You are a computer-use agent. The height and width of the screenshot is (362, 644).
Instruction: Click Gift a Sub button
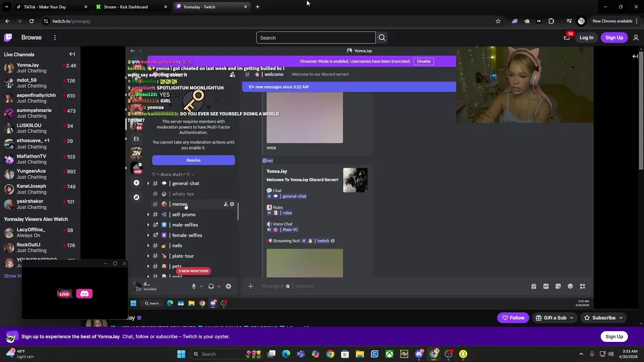(x=554, y=318)
